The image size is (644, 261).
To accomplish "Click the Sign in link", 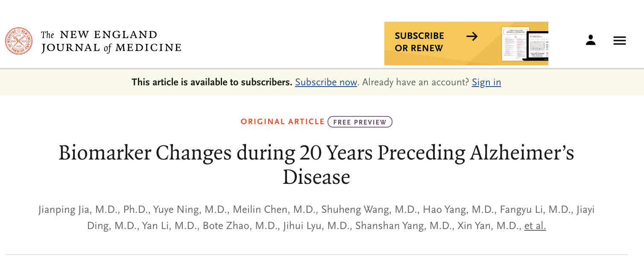I will [x=486, y=82].
